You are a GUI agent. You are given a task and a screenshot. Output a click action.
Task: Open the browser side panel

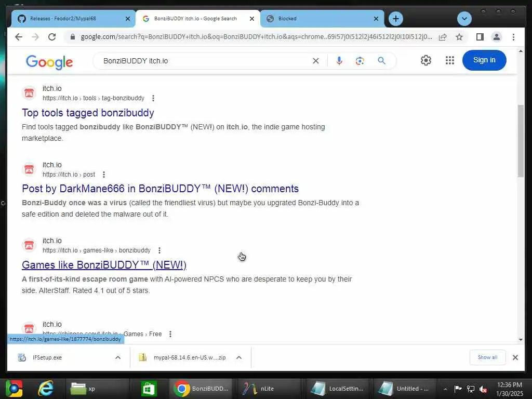(480, 37)
